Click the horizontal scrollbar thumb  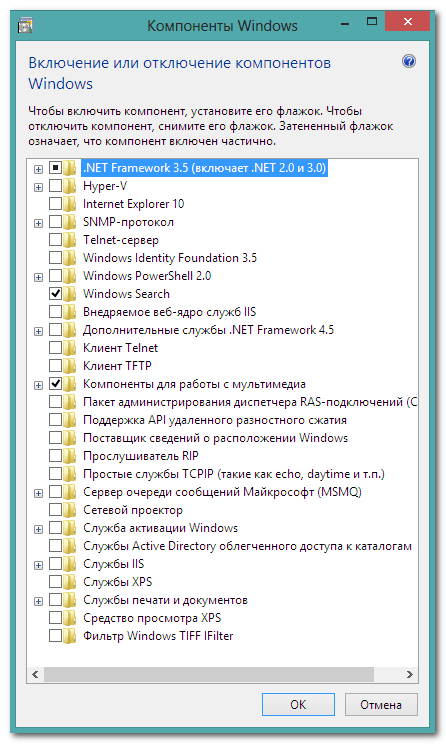pyautogui.click(x=209, y=674)
